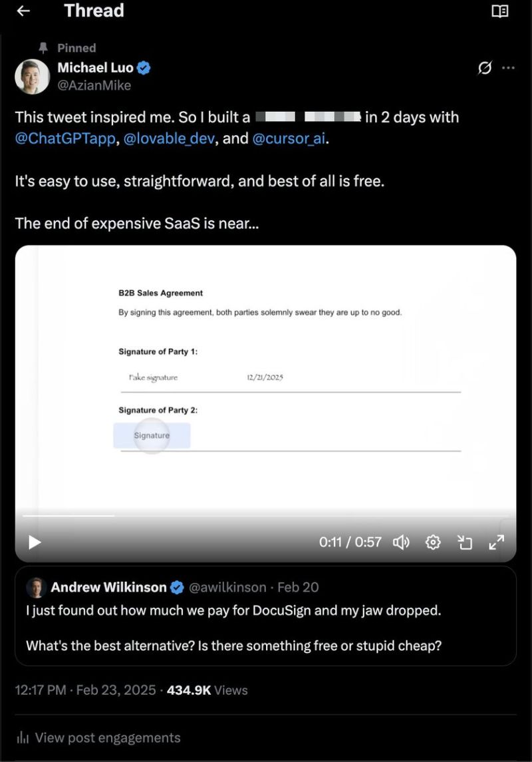Open Michael Luo's profile picture

[32, 77]
